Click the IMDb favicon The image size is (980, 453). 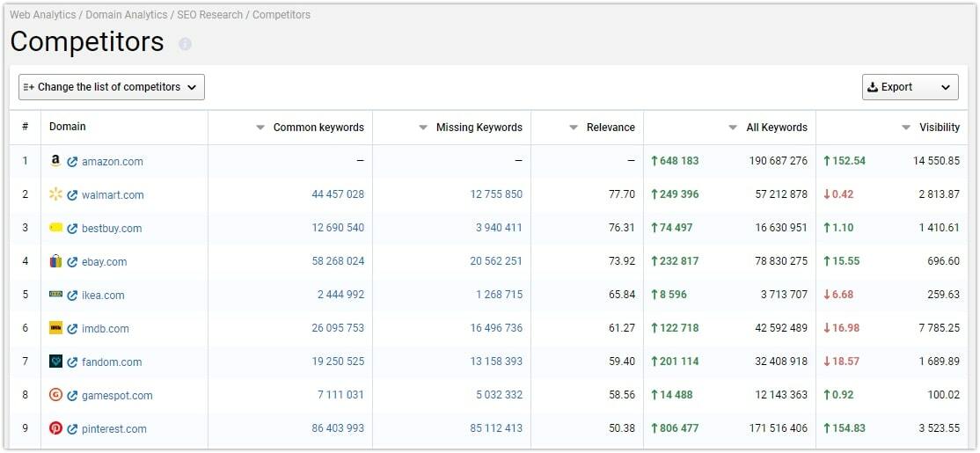tap(55, 328)
